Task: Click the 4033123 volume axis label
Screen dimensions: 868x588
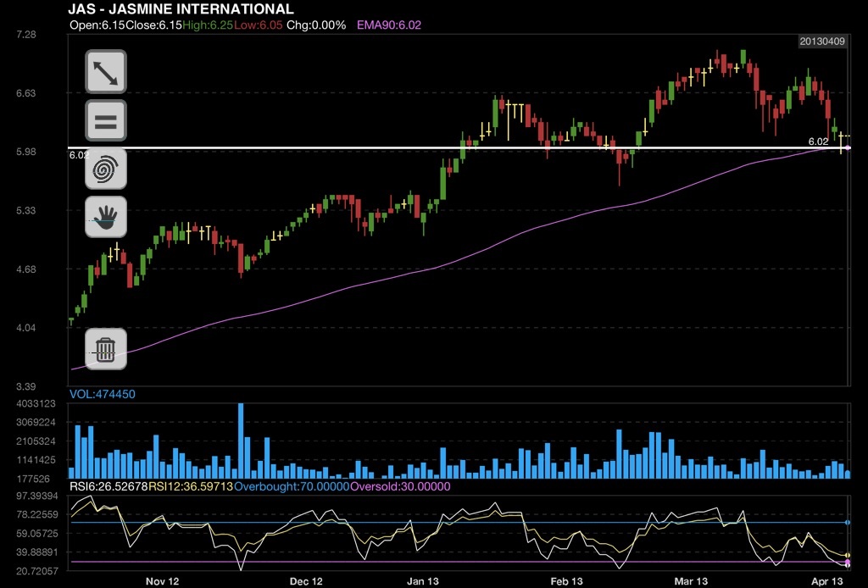Action: coord(36,404)
